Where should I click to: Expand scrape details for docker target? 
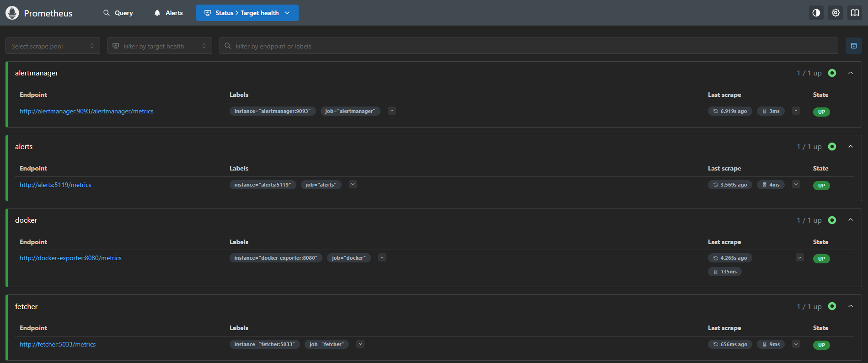click(800, 257)
